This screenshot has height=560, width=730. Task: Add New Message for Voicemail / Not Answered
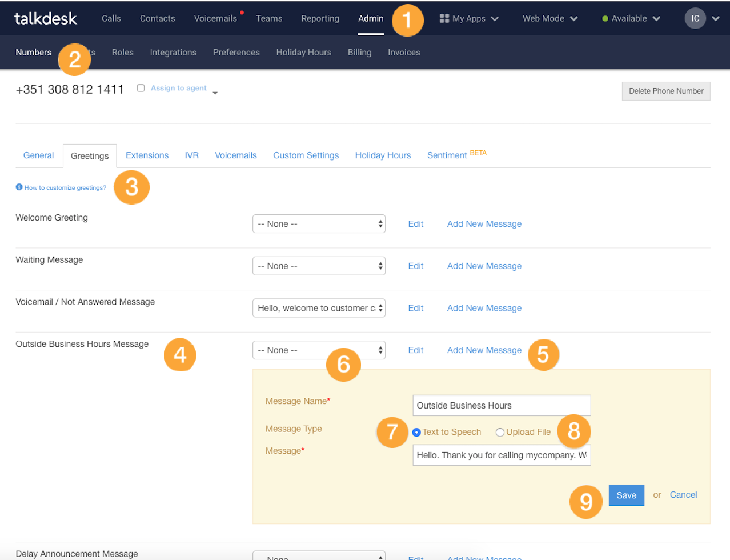click(x=484, y=308)
